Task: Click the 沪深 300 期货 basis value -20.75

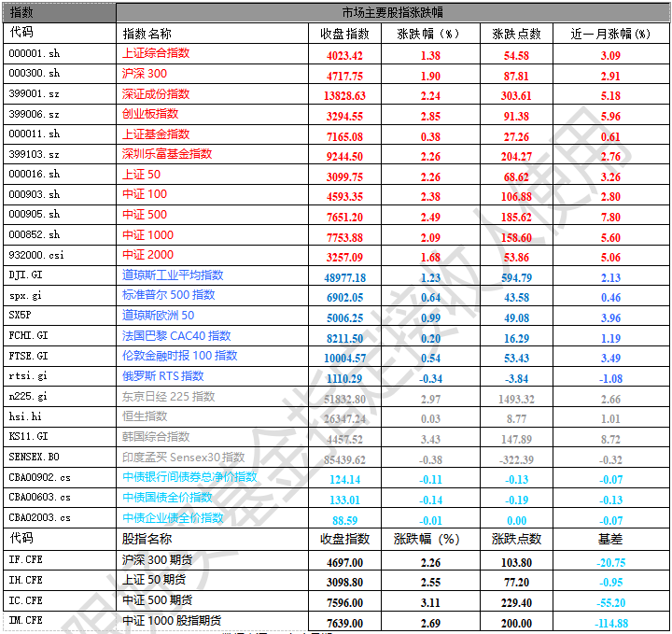Action: coord(610,562)
